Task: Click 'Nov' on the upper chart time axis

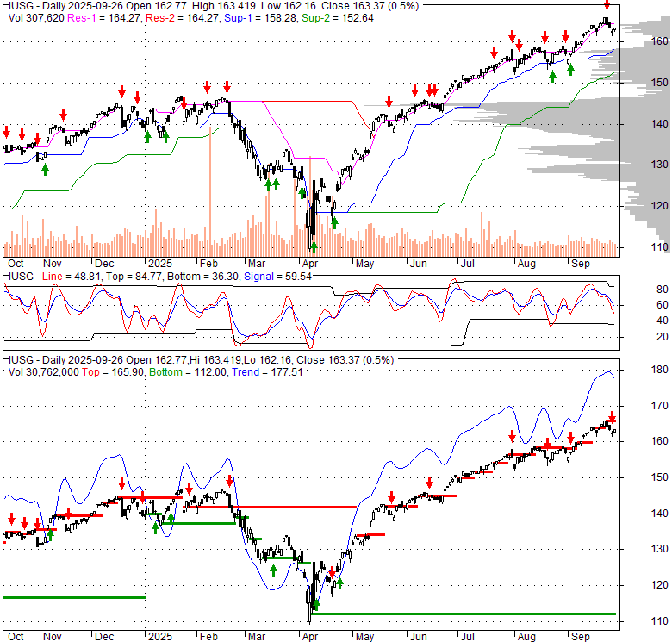Action: point(53,264)
